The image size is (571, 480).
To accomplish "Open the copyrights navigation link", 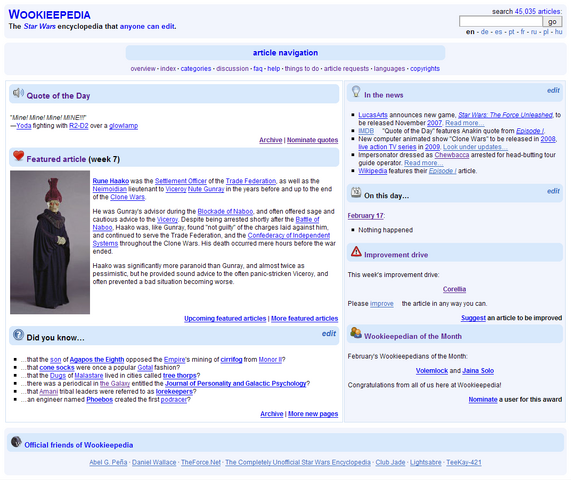I will (x=425, y=68).
